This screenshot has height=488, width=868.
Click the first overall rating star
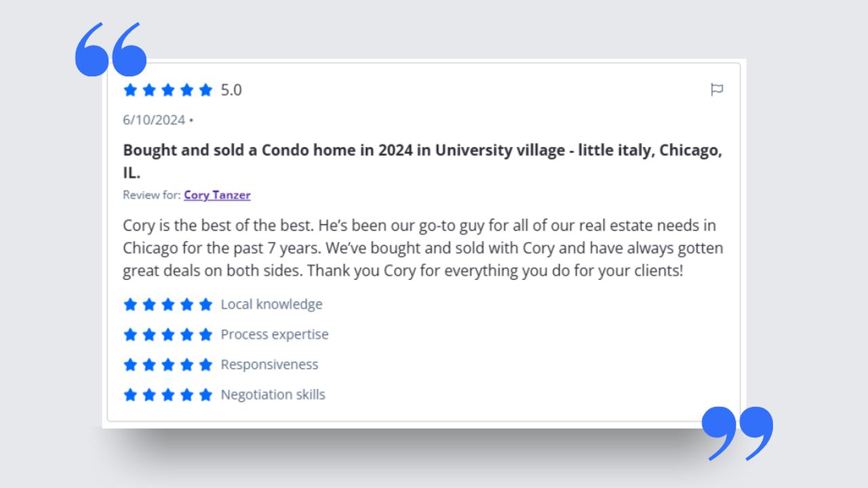130,90
